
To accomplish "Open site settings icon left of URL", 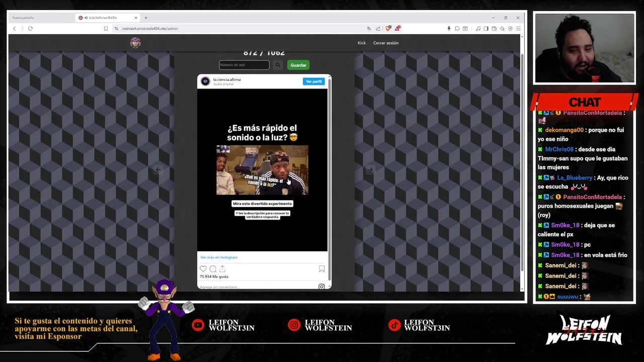I will click(x=116, y=29).
